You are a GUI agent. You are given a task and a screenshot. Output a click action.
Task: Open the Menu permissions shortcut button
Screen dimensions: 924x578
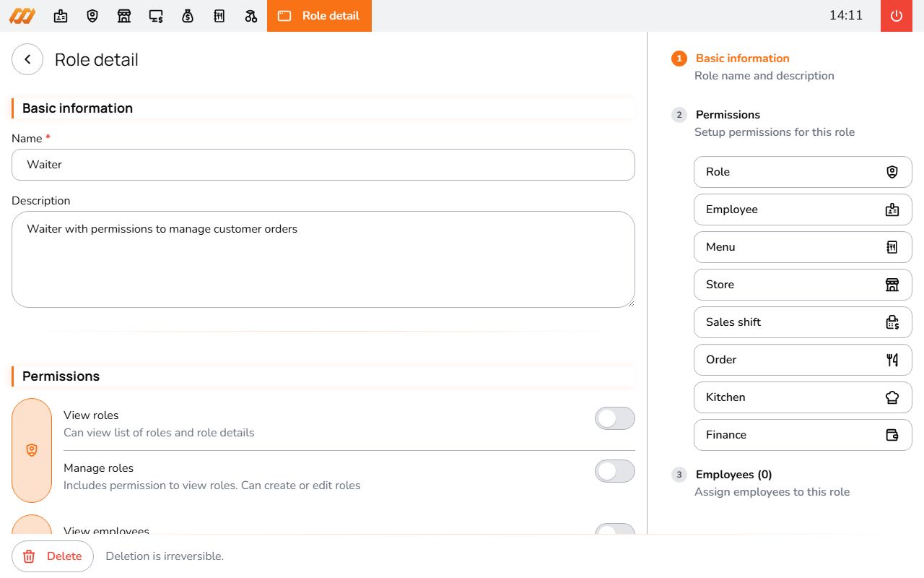pos(803,247)
